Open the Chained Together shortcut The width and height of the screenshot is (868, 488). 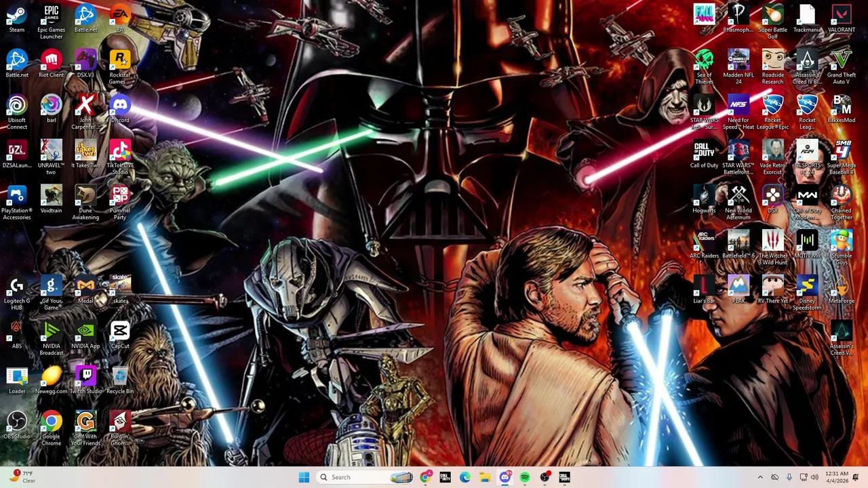842,203
